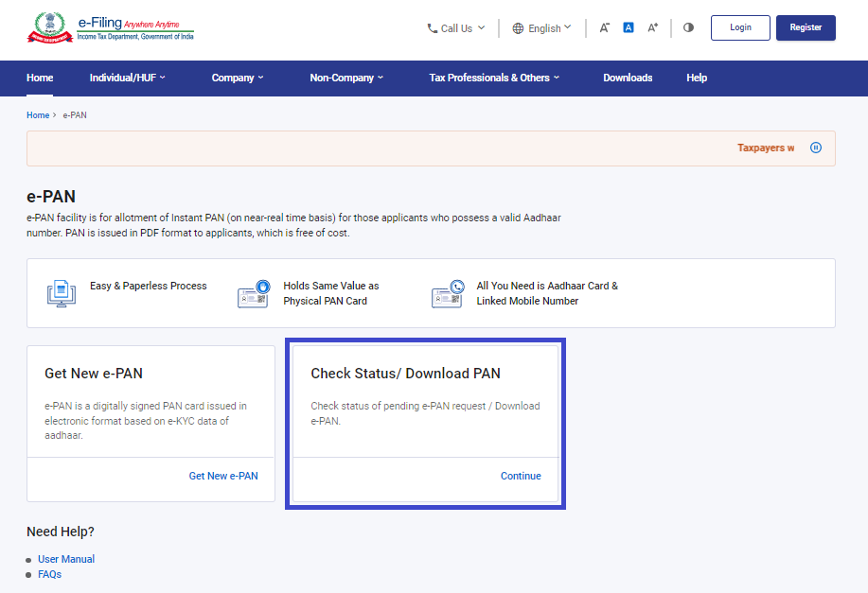Click Continue under Check Status/ Download PAN
868x593 pixels.
point(521,476)
